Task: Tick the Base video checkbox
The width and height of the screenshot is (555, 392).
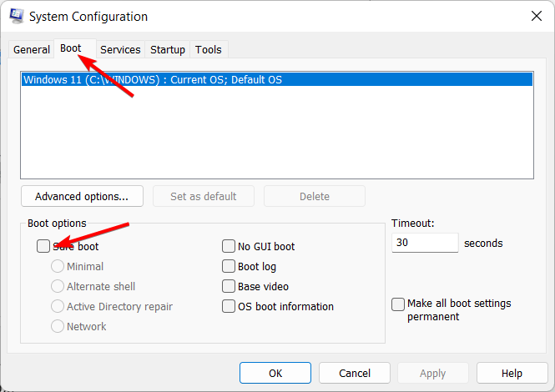Action: [229, 286]
